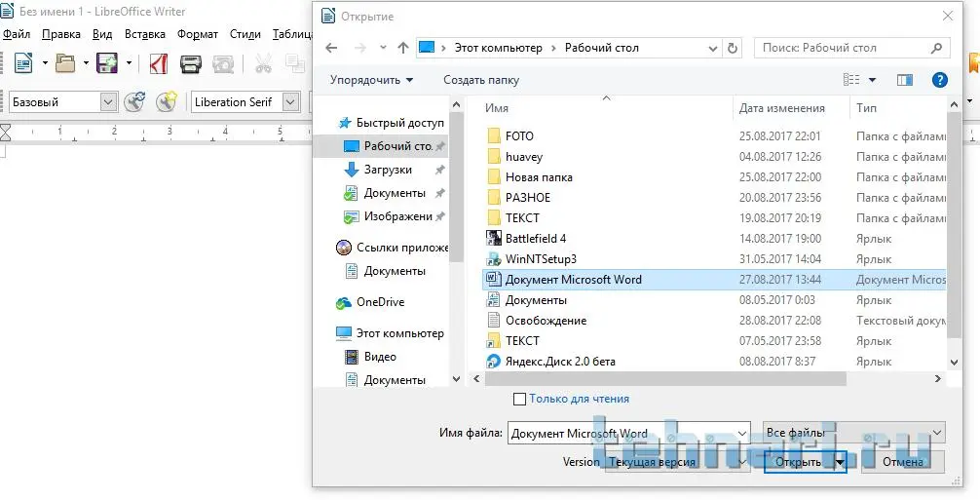Viewport: 980px width, 500px height.
Task: Open the Стили menu in Writer
Action: click(245, 34)
